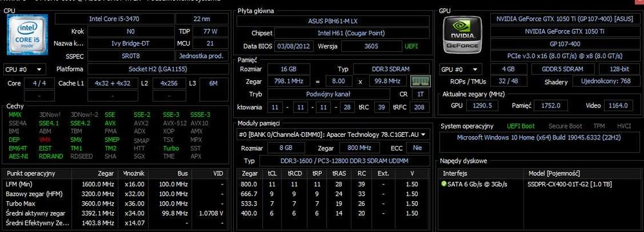Click the TDP 77 W value
The width and height of the screenshot is (644, 232).
[211, 31]
